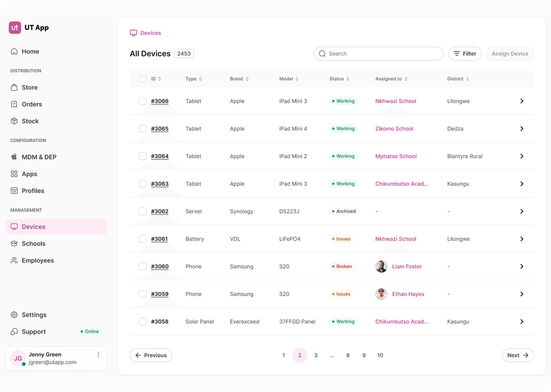The height and width of the screenshot is (392, 551).
Task: Open the Orders checklist icon
Action: tap(14, 104)
